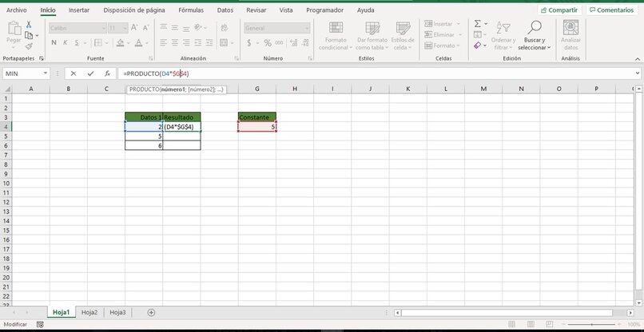The width and height of the screenshot is (644, 332).
Task: Expand the Name Box dropdown showing MIN
Action: pyautogui.click(x=46, y=73)
